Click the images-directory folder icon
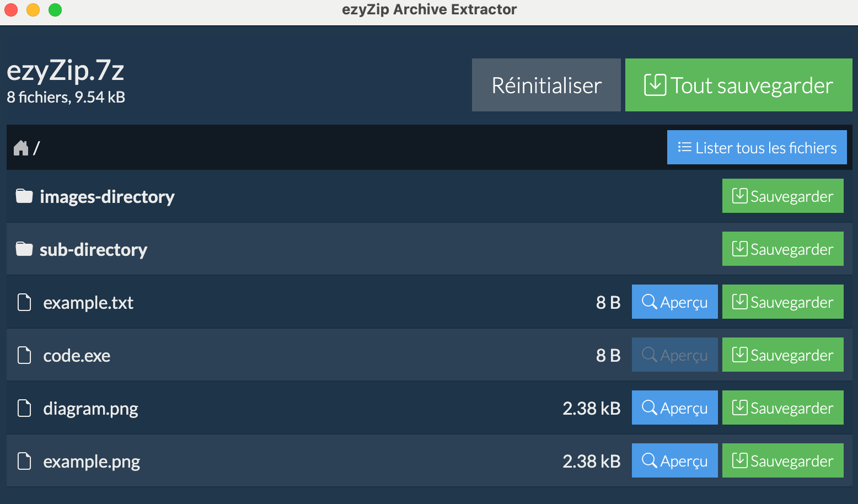The image size is (858, 504). 24,196
